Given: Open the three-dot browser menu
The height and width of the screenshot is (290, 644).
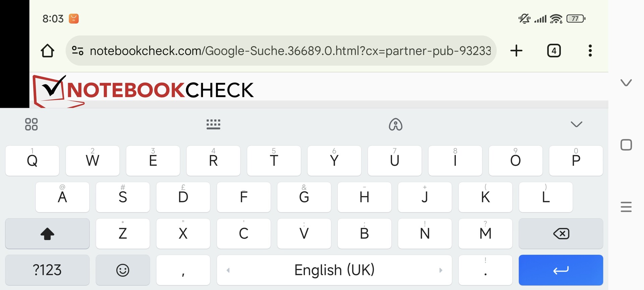Looking at the screenshot, I should (590, 51).
